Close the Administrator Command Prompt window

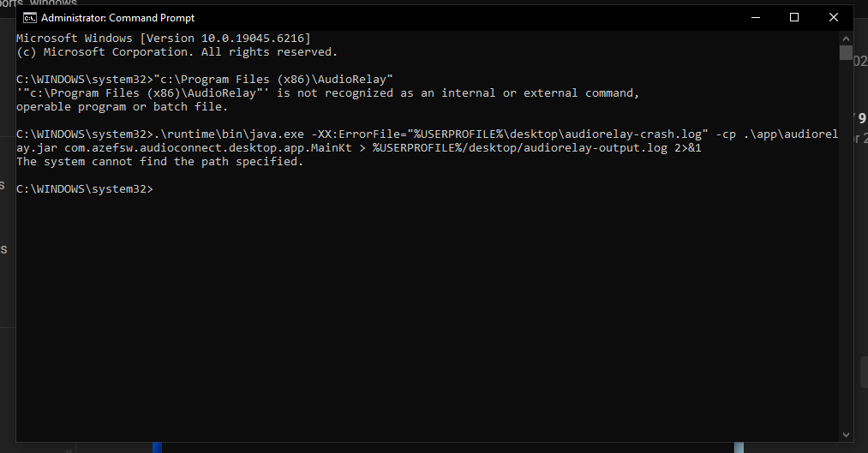[834, 17]
